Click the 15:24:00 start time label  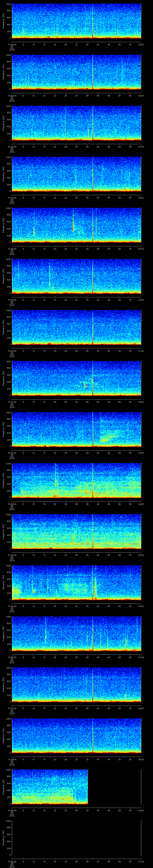coord(12,44)
